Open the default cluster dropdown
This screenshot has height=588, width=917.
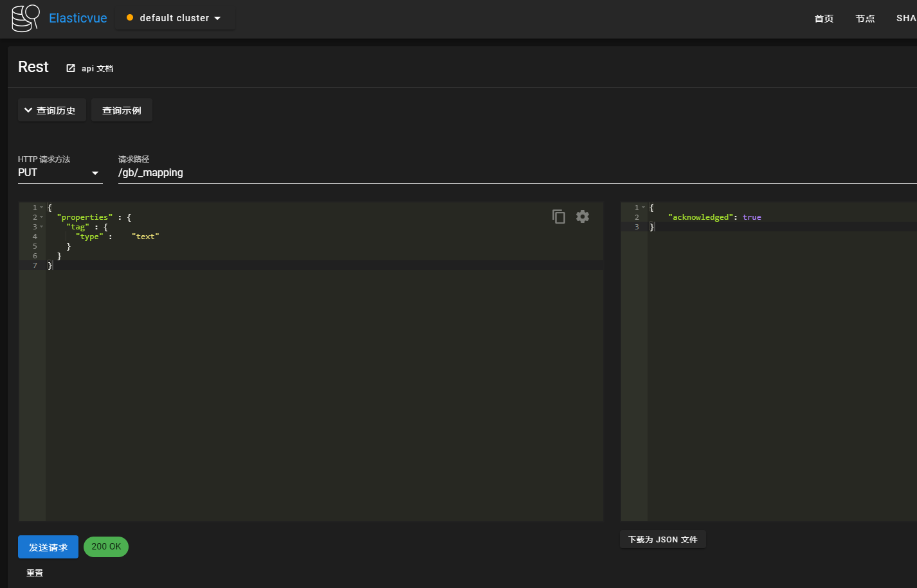click(176, 18)
